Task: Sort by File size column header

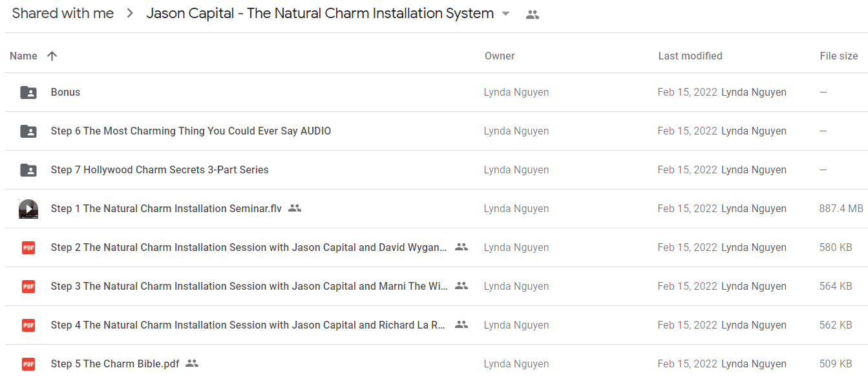Action: click(x=839, y=56)
